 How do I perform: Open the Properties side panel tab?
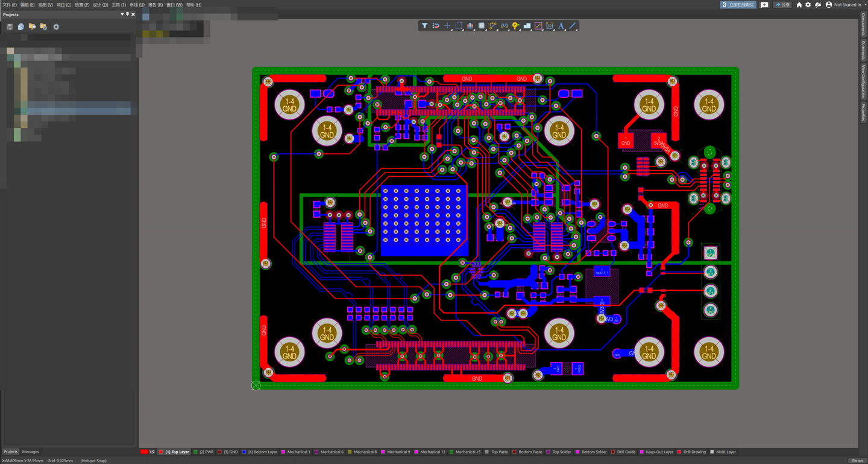[863, 112]
